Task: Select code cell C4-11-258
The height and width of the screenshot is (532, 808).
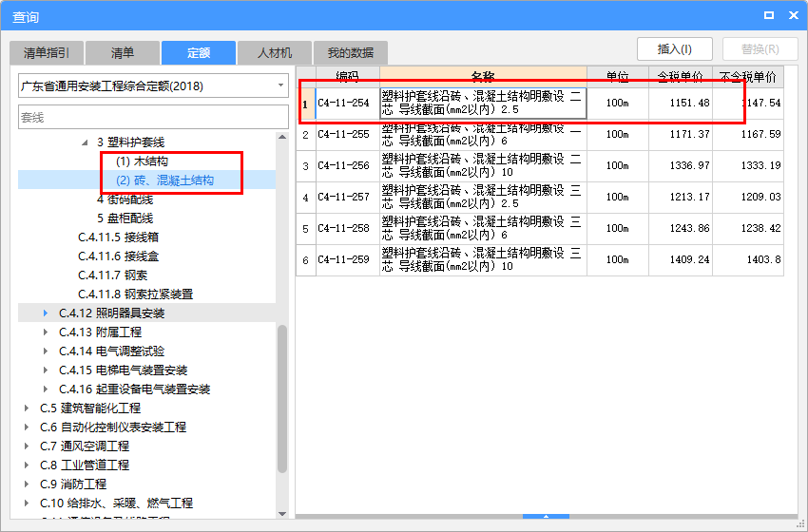Action: [348, 229]
